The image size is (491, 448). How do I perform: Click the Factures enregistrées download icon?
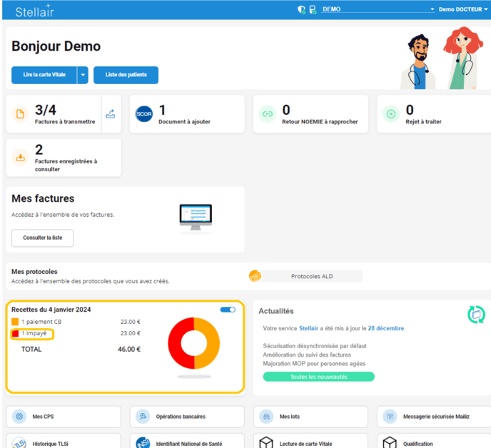point(21,158)
